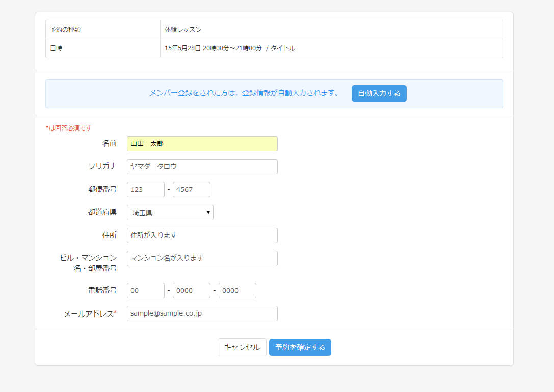Click the 体験レッスン reservation type cell
This screenshot has width=554, height=392.
coord(183,30)
